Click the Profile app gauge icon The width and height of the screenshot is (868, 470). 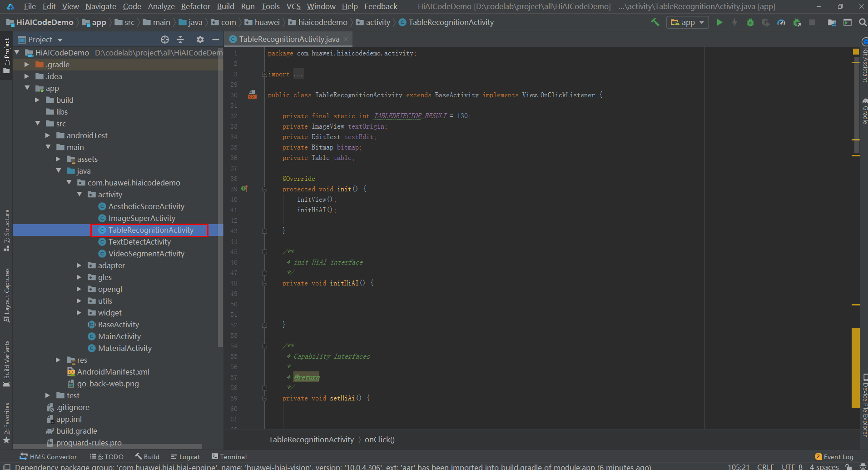point(781,22)
